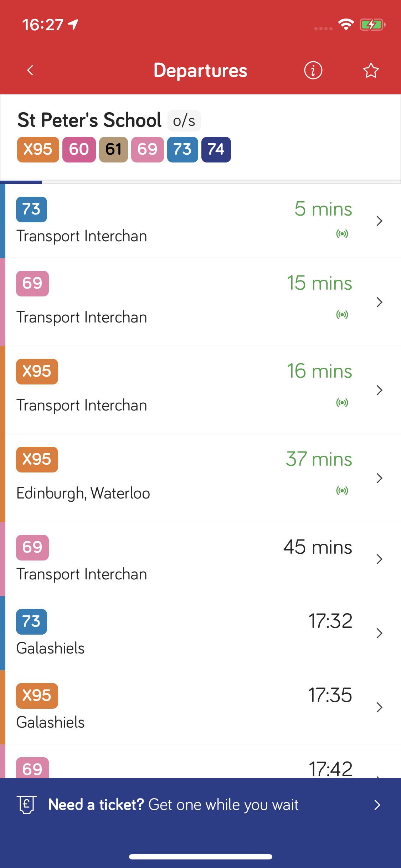The image size is (401, 868).
Task: Open the stop information icon
Action: coord(313,70)
